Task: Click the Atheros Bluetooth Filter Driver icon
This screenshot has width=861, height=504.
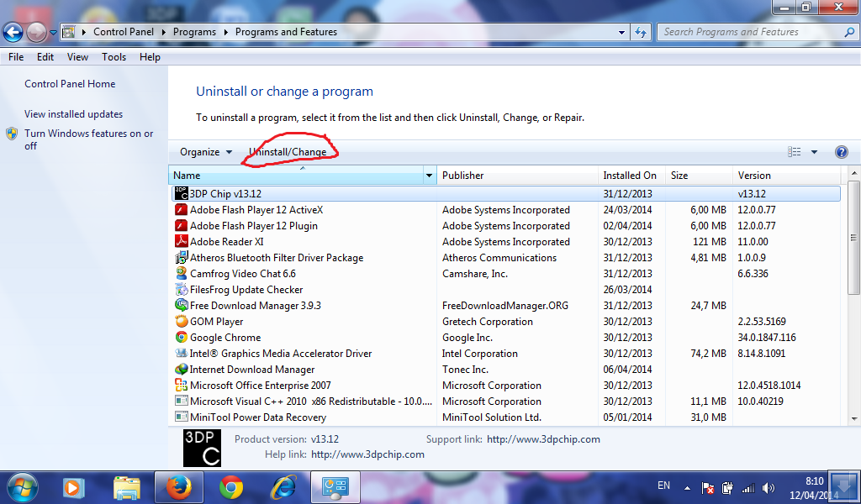Action: click(182, 257)
